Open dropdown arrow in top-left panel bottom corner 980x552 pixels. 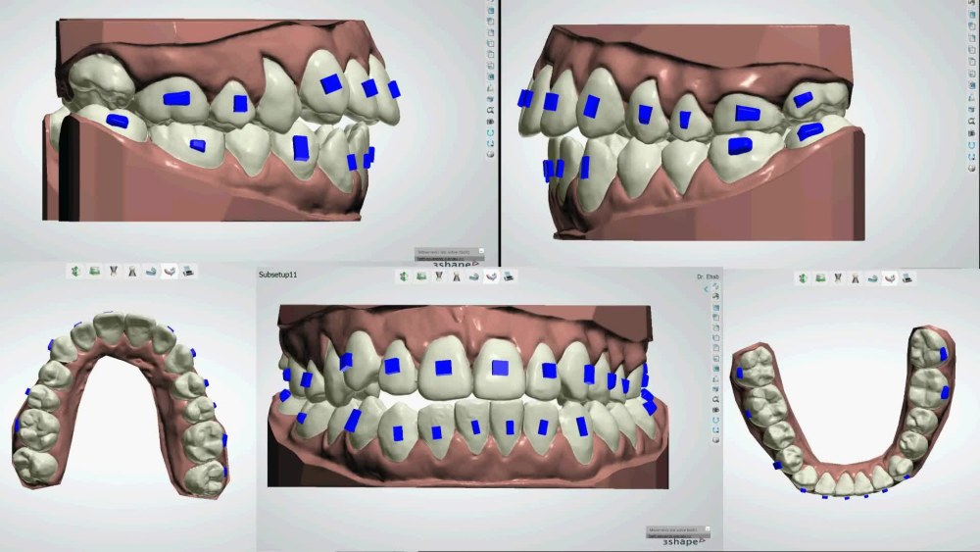coord(481,251)
